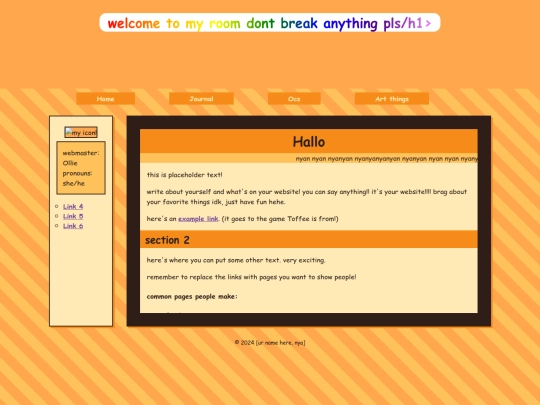Click Link 6 in the sidebar

tap(73, 226)
